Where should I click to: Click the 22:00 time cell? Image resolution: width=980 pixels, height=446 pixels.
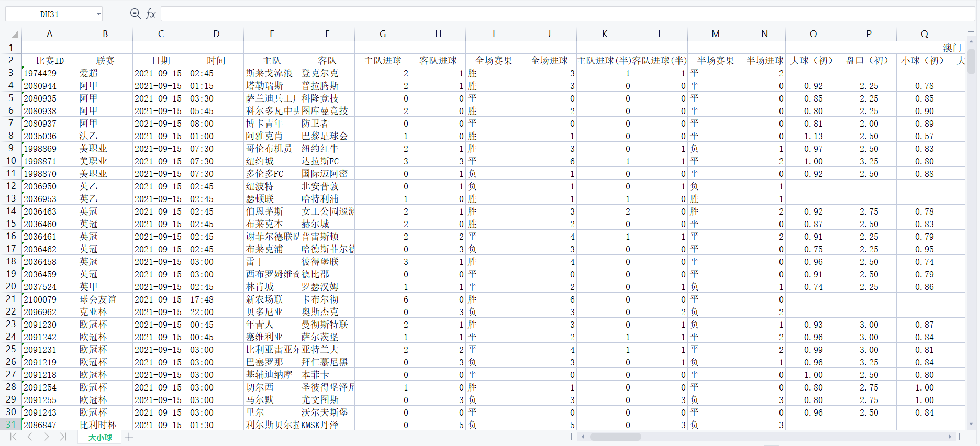tap(216, 312)
